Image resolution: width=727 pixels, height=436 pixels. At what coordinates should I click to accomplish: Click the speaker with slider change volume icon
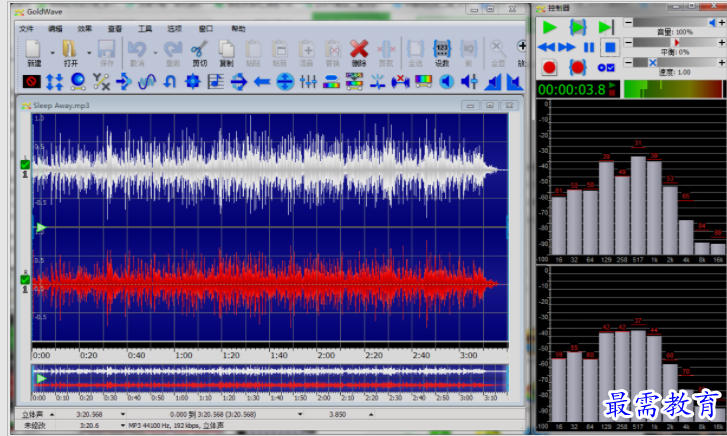pos(469,82)
